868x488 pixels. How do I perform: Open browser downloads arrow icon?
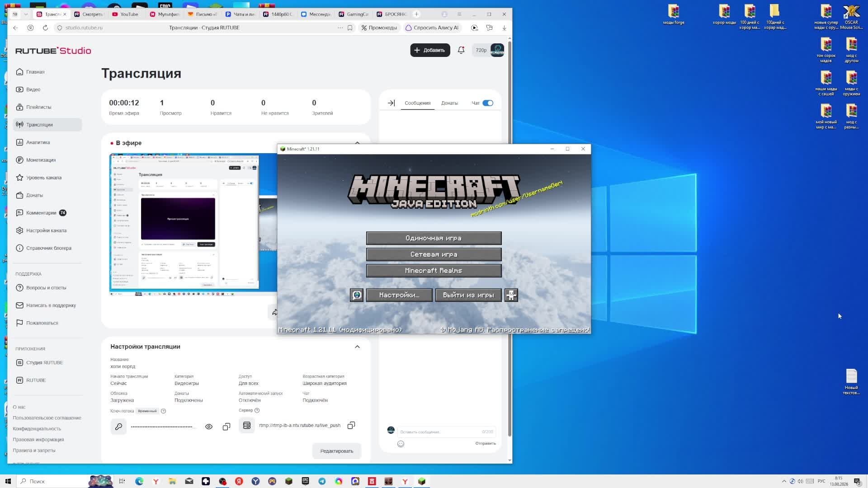coord(505,28)
